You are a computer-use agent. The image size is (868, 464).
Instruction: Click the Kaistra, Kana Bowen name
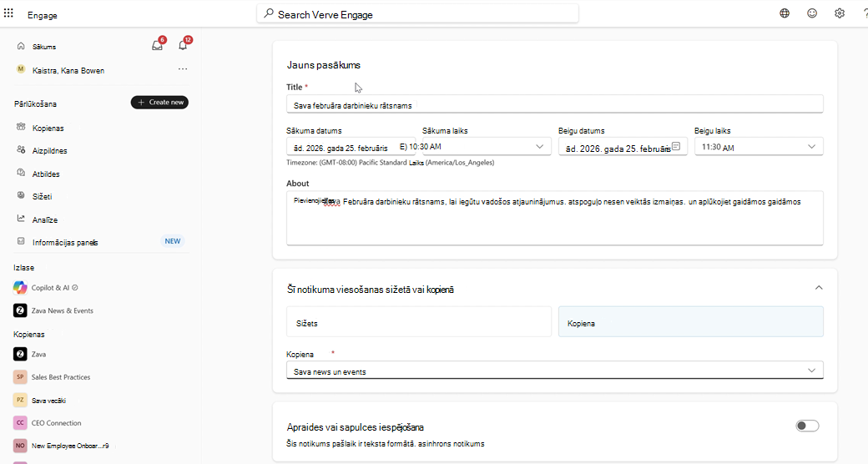68,71
